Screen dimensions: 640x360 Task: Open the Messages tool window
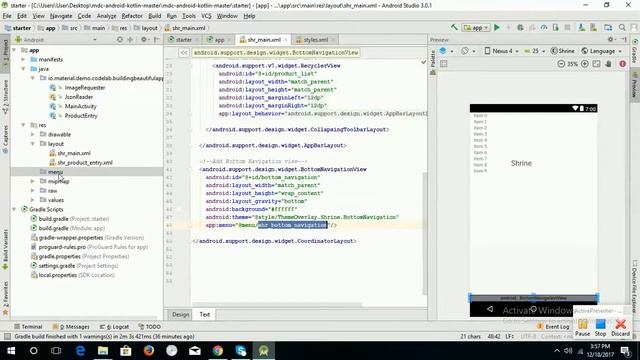(71, 327)
